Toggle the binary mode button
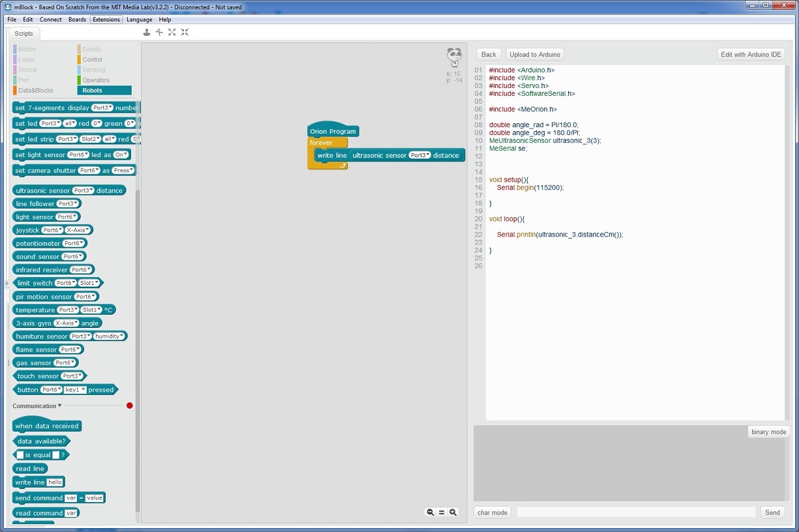 [x=768, y=432]
